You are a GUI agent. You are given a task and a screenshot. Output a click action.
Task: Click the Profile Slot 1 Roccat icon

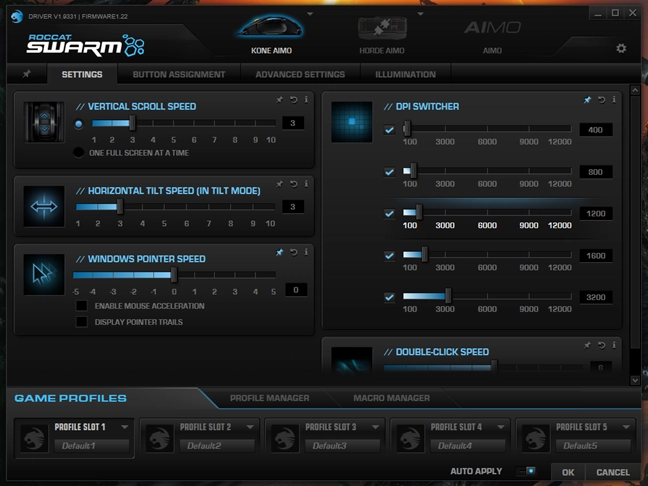pyautogui.click(x=34, y=438)
